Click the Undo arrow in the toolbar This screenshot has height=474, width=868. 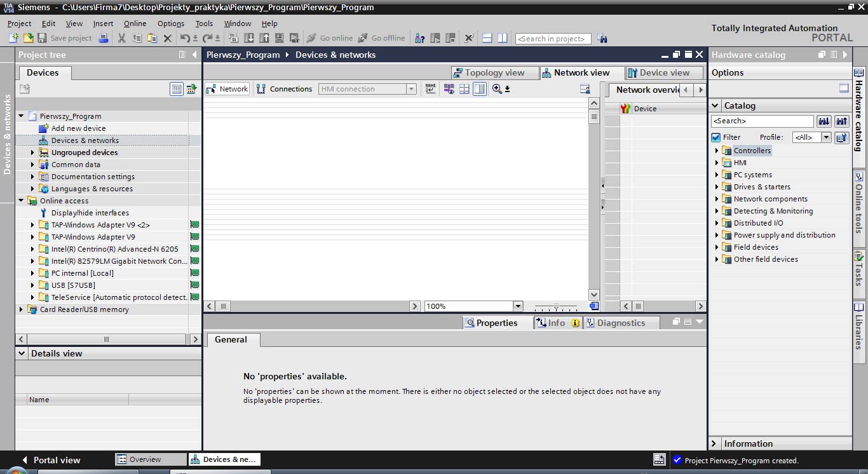[x=185, y=38]
